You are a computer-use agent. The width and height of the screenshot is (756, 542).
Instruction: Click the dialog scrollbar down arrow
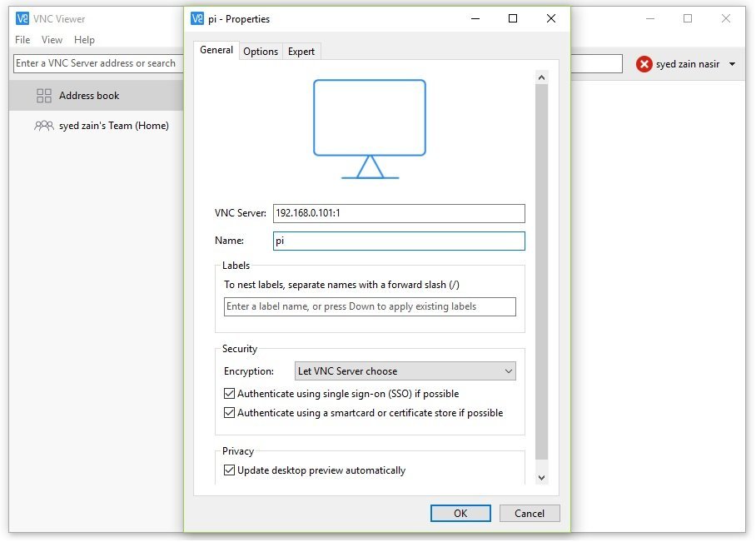click(x=541, y=479)
